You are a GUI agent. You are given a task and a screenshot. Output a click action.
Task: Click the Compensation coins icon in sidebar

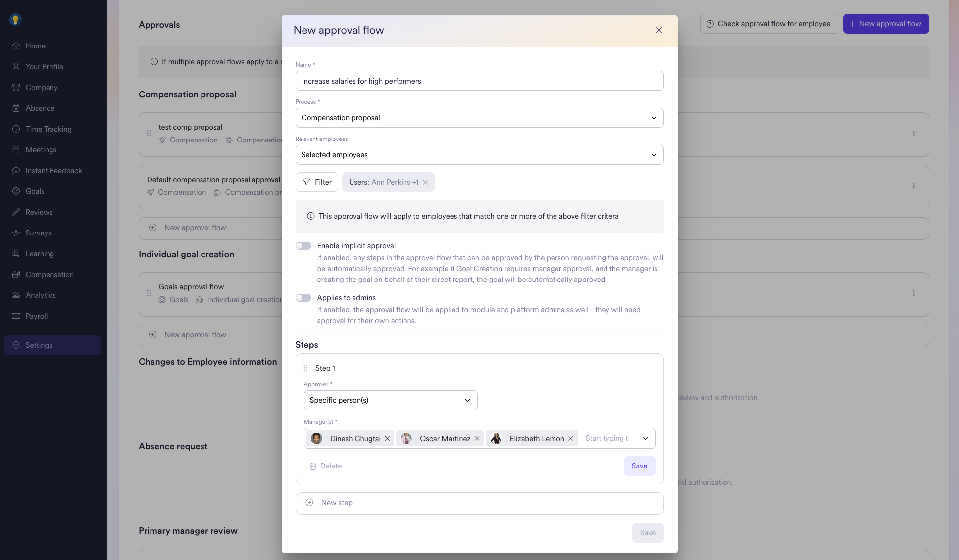point(16,275)
